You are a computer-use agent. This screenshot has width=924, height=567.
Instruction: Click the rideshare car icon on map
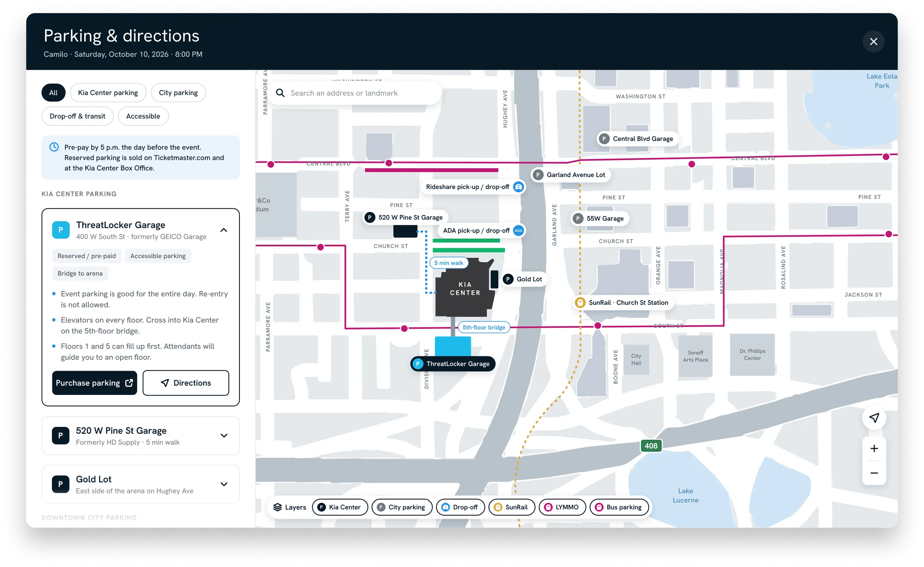pos(518,187)
